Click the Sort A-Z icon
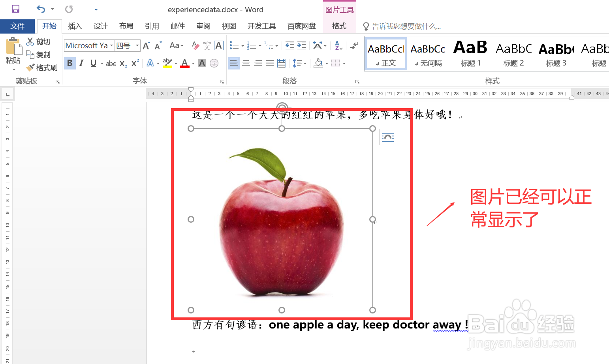 point(338,45)
